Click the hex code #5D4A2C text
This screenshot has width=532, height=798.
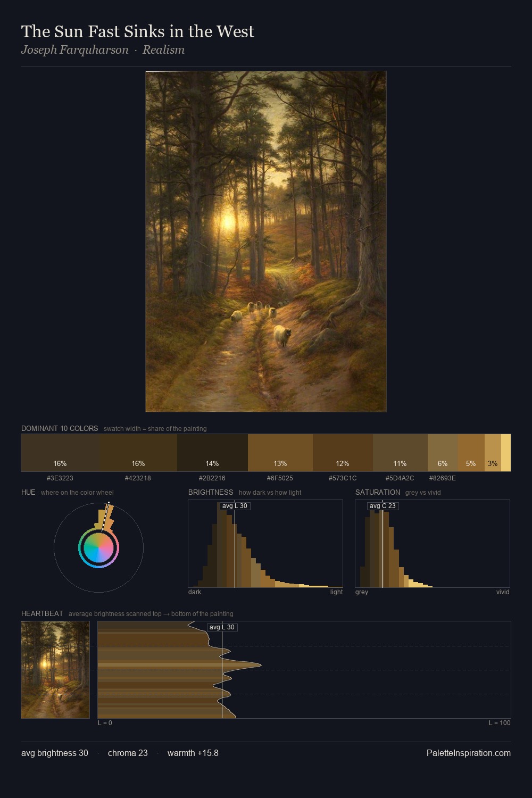coord(400,478)
